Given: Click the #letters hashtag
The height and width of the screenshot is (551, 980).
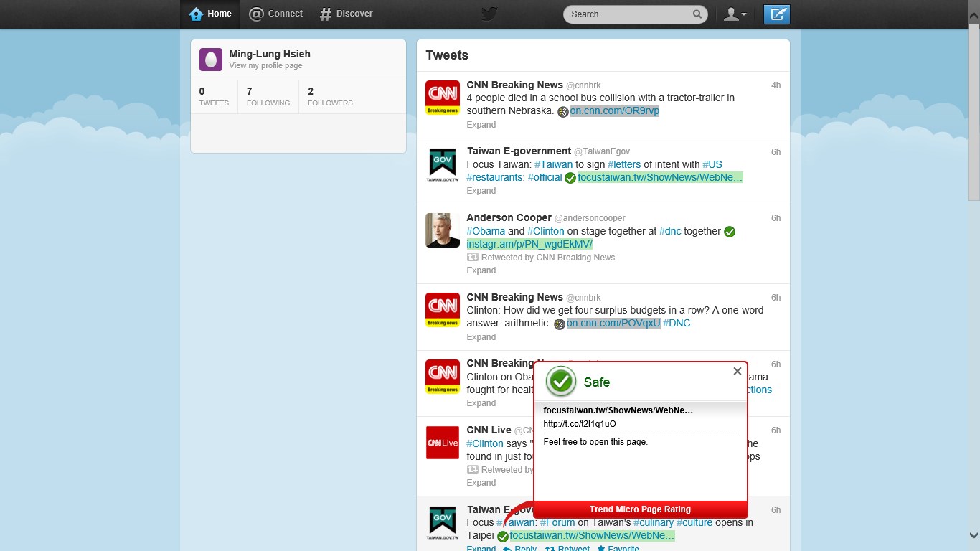Looking at the screenshot, I should click(x=624, y=164).
